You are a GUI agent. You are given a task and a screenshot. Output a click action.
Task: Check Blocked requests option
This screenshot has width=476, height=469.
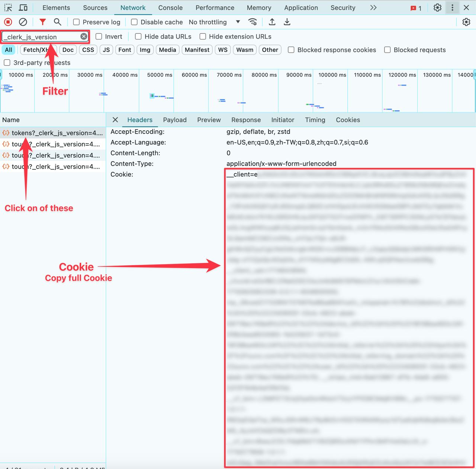387,50
